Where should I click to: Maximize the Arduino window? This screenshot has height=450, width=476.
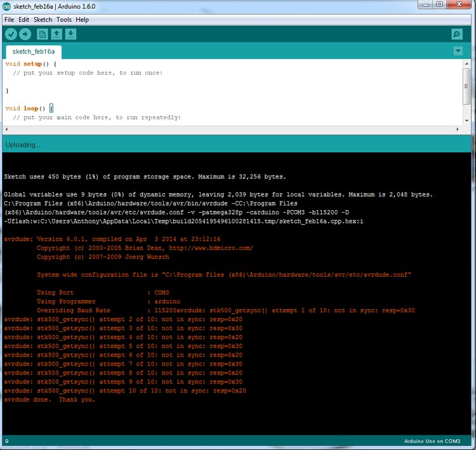point(440,4)
